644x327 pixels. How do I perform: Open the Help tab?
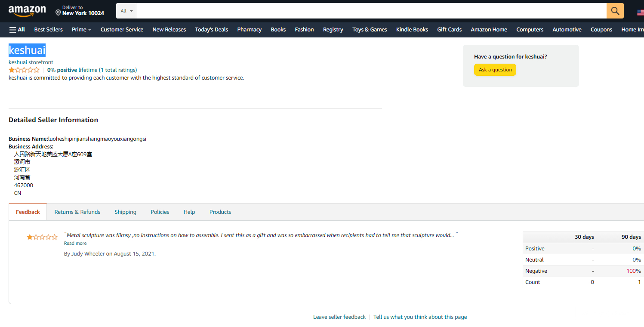pyautogui.click(x=189, y=212)
